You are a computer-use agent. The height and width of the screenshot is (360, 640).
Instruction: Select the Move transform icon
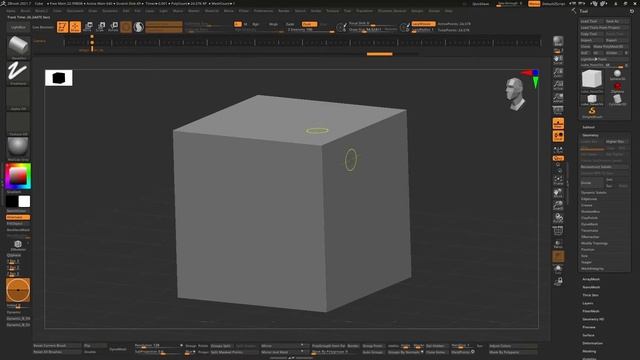click(88, 27)
